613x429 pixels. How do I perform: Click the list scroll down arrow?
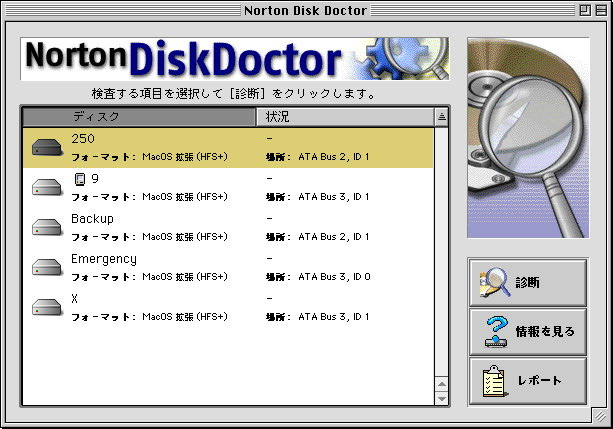coord(442,398)
